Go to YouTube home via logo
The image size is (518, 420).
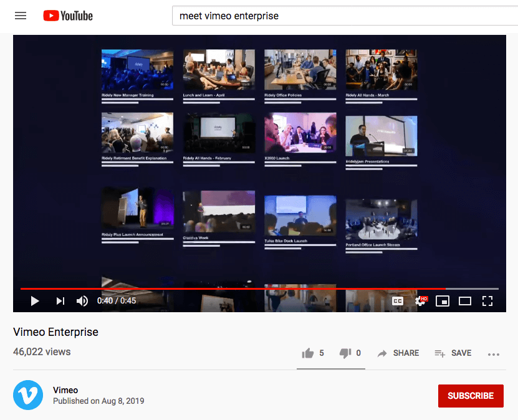(68, 16)
